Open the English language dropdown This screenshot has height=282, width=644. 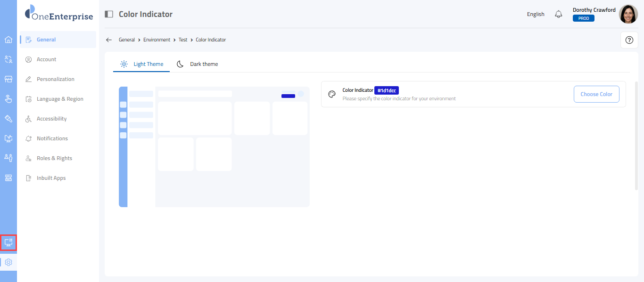(536, 14)
